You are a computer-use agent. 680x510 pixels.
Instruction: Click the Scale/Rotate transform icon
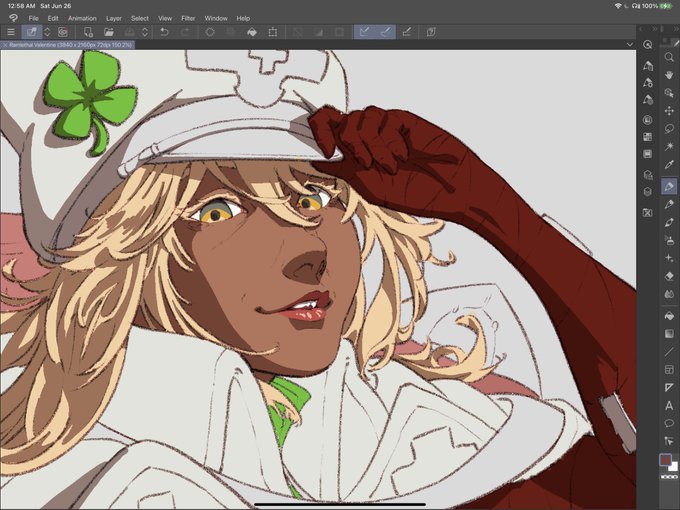coord(273,32)
